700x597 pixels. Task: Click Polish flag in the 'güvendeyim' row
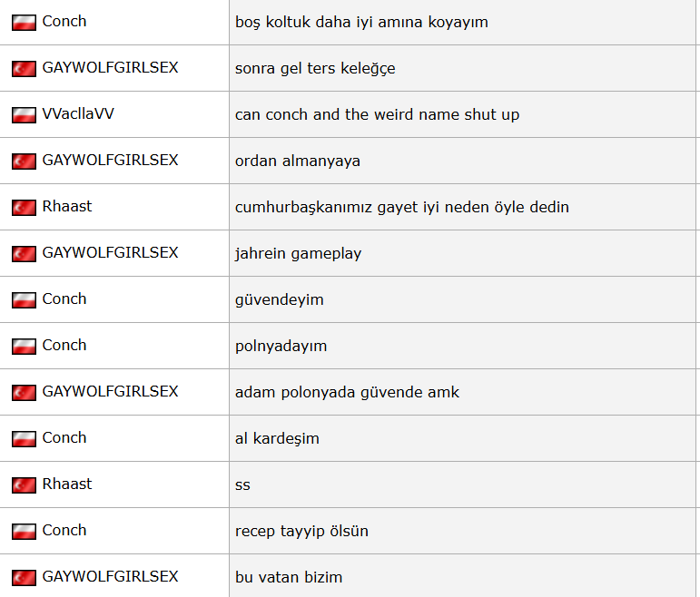pyautogui.click(x=24, y=300)
